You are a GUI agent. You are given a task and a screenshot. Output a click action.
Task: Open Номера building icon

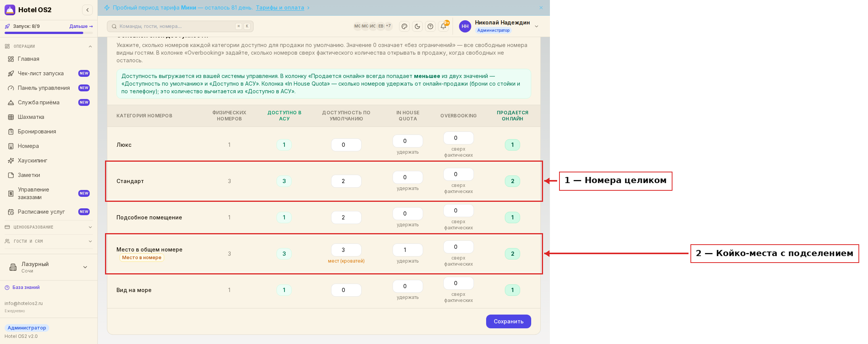click(x=11, y=146)
